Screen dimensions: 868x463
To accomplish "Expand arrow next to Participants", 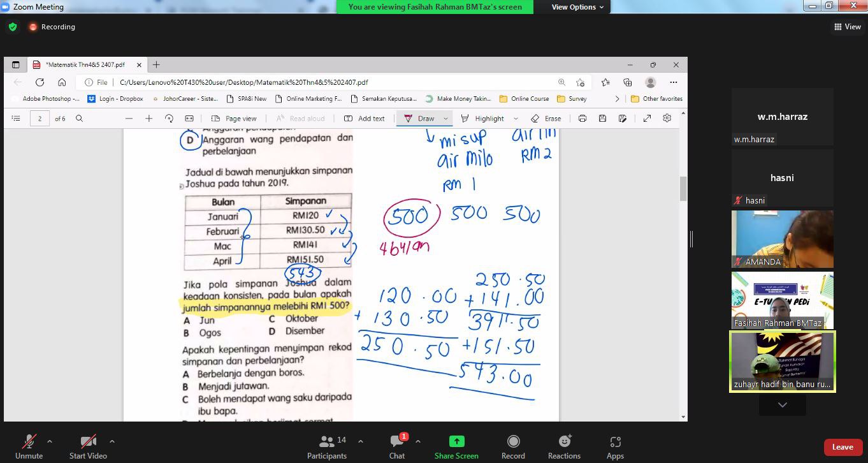I will [x=361, y=441].
